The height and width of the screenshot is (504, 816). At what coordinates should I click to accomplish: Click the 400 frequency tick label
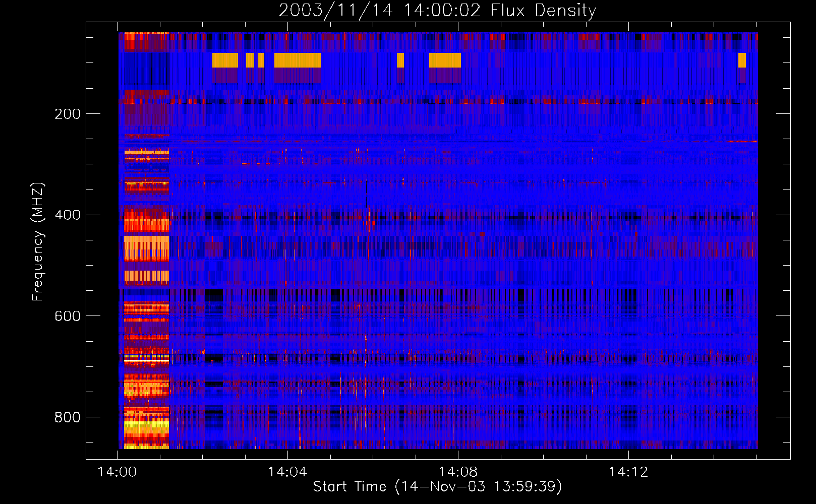[68, 215]
